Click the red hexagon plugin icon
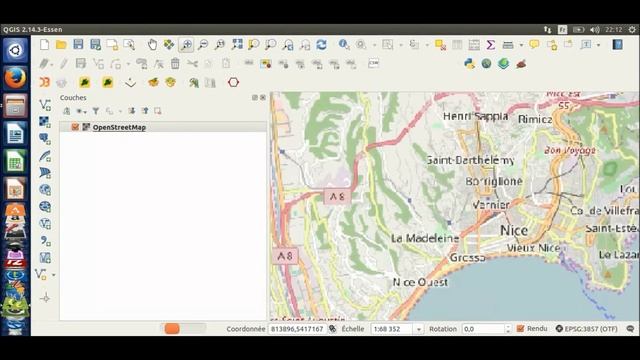 (x=233, y=82)
